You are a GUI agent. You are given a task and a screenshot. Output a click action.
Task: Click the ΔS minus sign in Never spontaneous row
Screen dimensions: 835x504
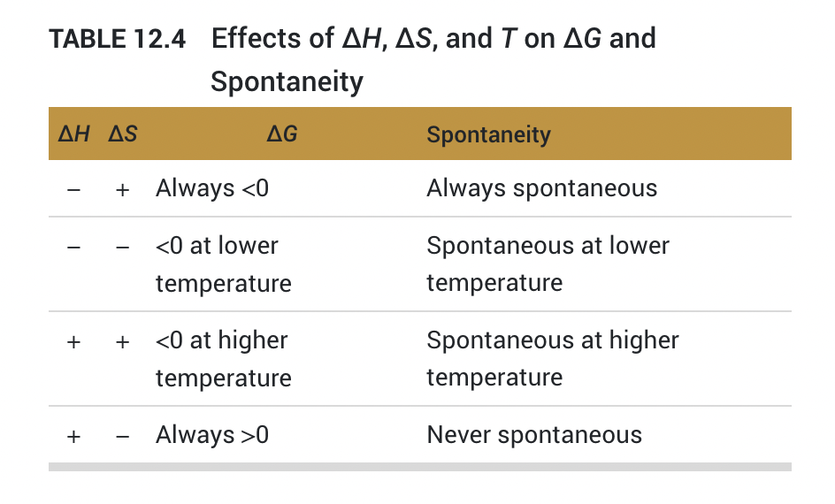click(122, 436)
